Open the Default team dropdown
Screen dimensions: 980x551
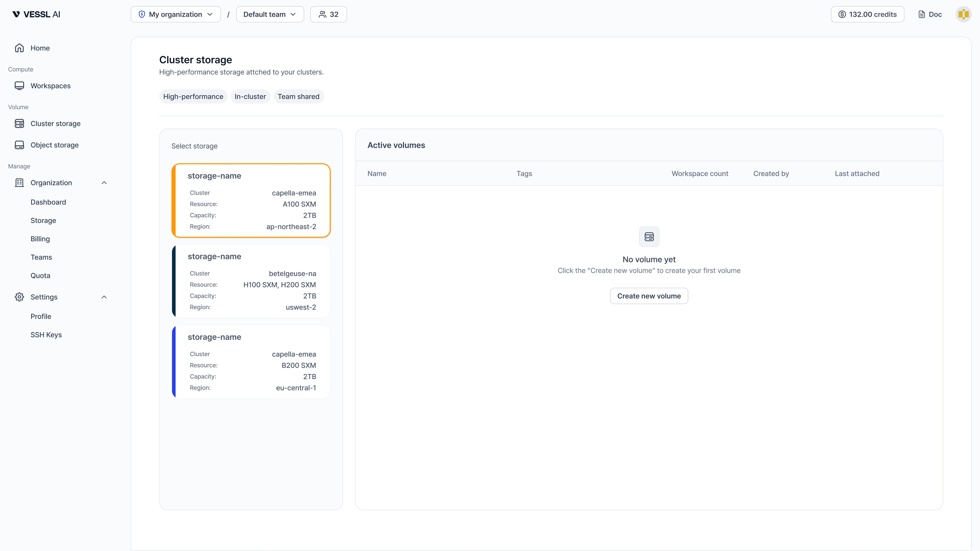click(270, 14)
